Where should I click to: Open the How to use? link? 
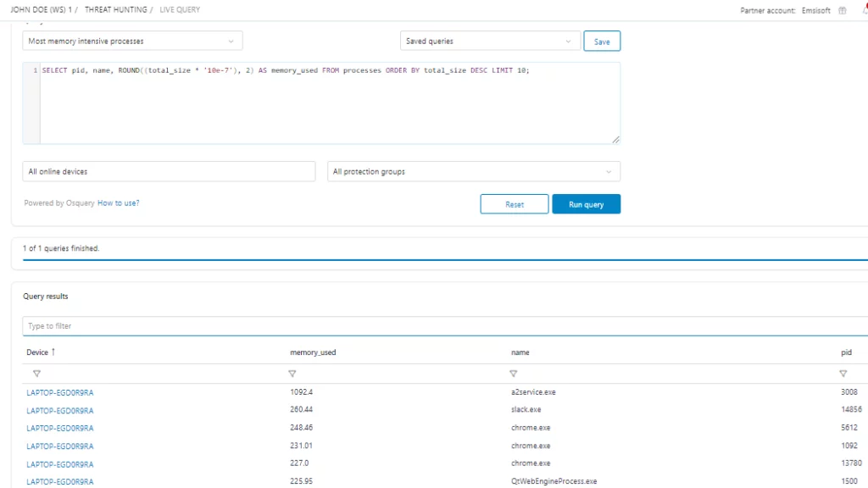click(x=119, y=203)
